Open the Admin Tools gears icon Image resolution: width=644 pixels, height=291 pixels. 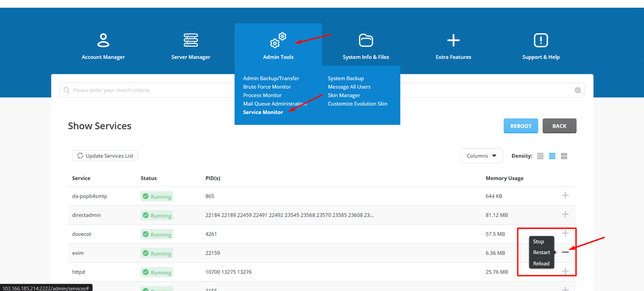coord(278,40)
